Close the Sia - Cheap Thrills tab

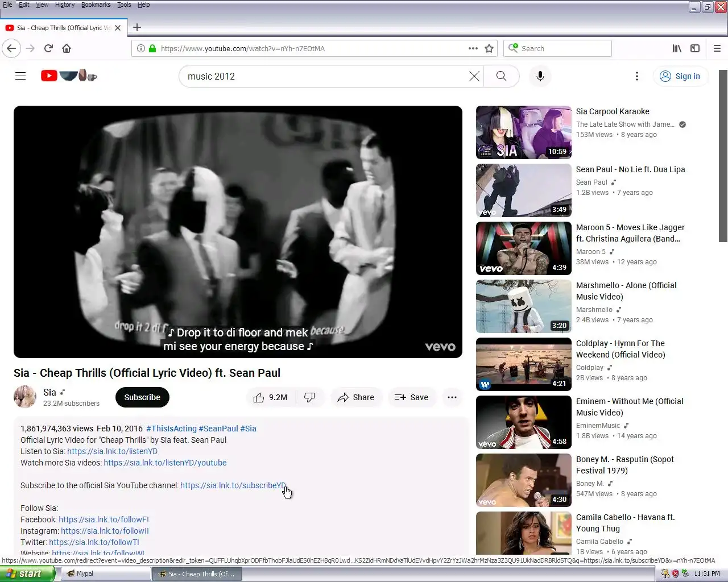pos(118,27)
